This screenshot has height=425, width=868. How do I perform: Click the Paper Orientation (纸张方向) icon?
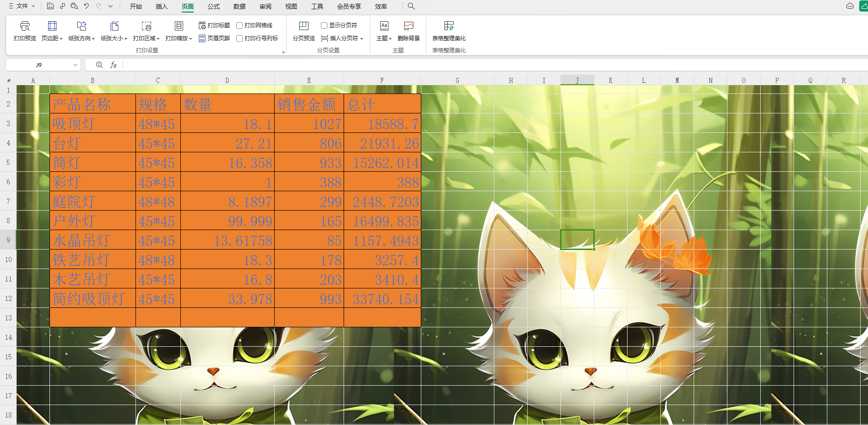pos(81,26)
